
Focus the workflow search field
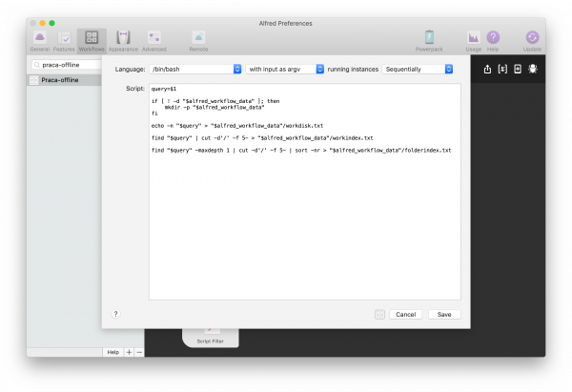click(67, 65)
